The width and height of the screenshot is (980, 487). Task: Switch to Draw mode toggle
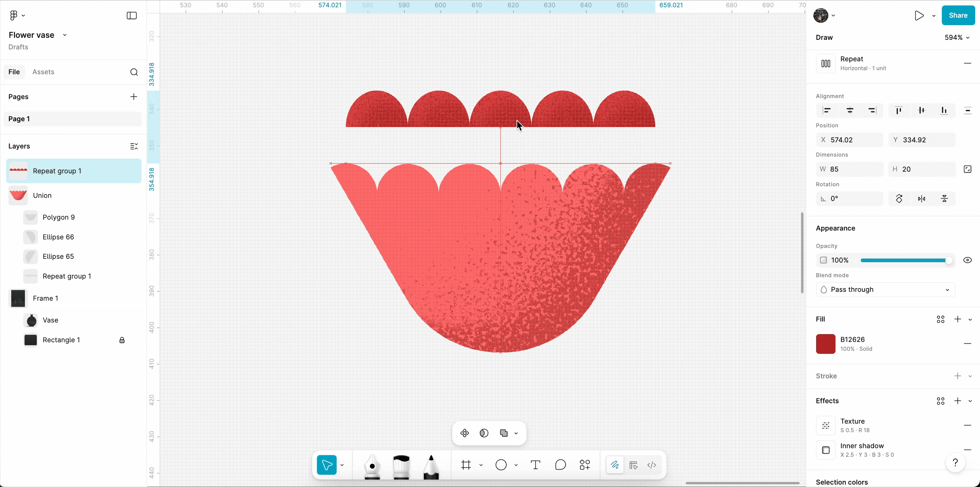coord(615,465)
